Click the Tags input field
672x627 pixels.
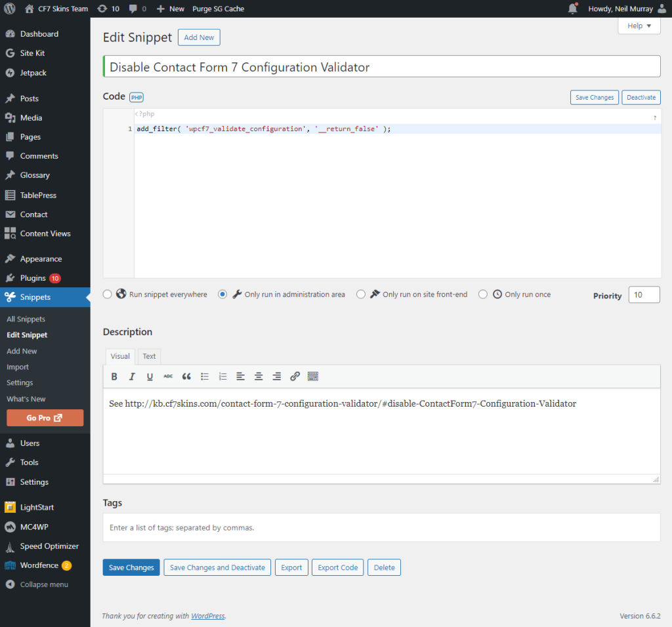(x=381, y=527)
